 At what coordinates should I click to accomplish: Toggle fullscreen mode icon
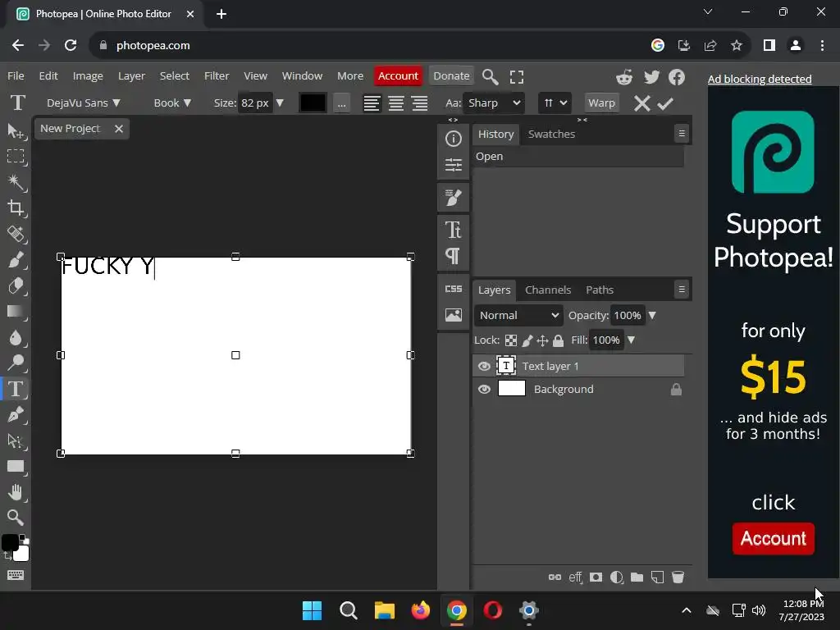coord(517,76)
